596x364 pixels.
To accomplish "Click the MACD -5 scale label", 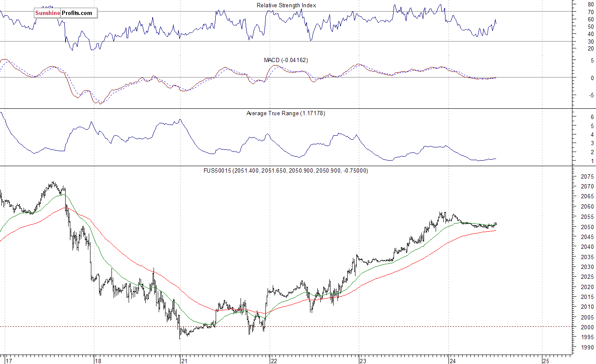I will point(591,95).
